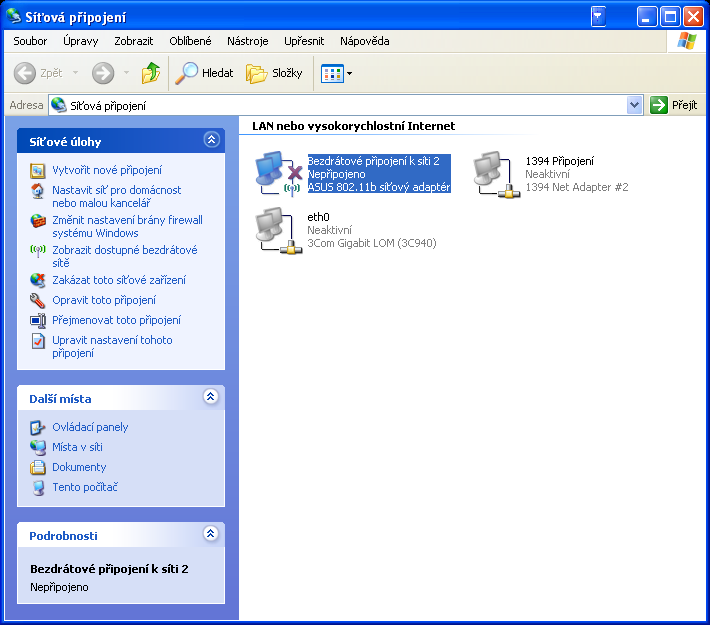Click Vytvořit nové připojení link
This screenshot has width=710, height=625.
107,170
